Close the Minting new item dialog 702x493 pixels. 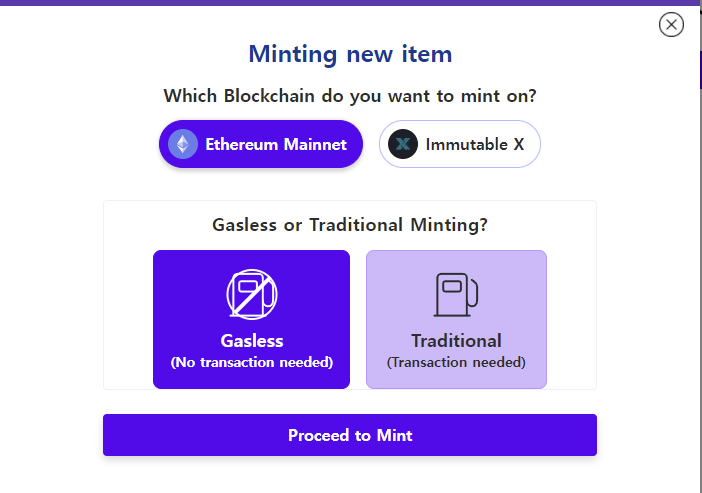671,25
